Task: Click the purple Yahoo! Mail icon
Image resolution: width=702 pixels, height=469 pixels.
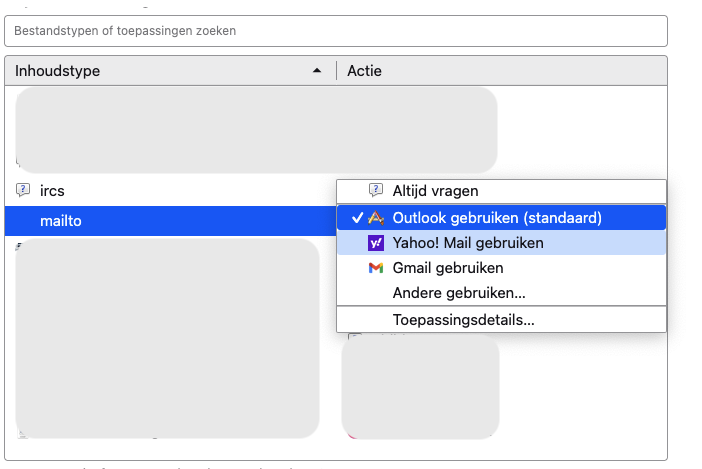Action: click(x=376, y=243)
